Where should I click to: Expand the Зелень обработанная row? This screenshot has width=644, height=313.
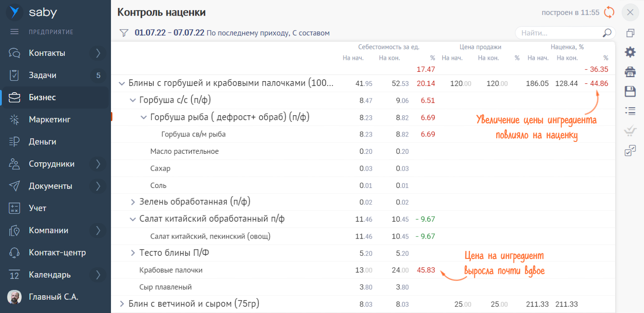tap(133, 202)
